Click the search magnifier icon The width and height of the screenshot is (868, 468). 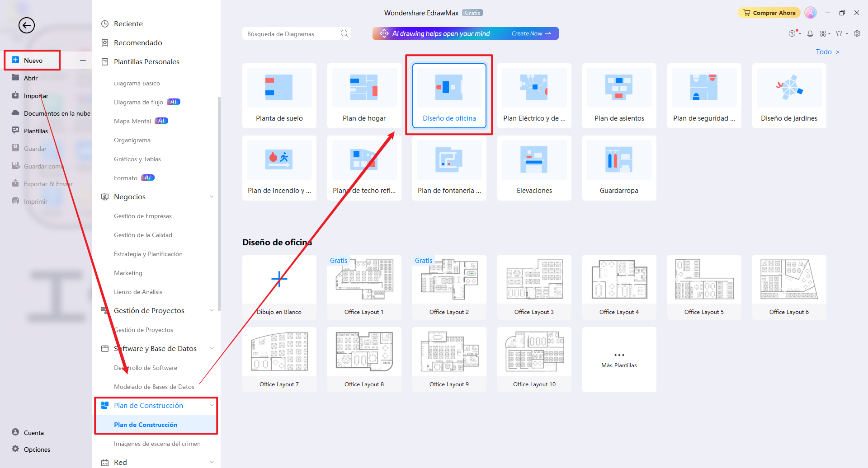click(344, 34)
